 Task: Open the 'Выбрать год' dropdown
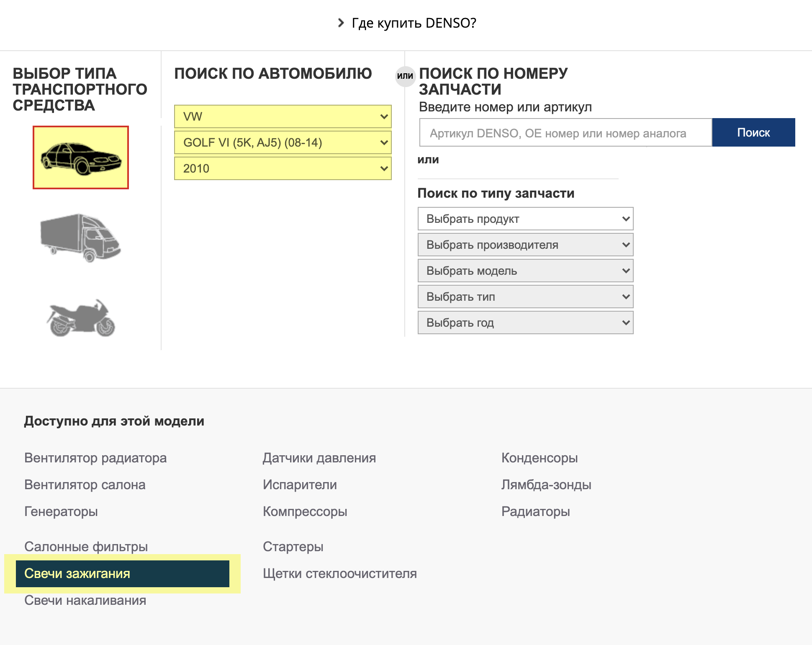click(526, 322)
